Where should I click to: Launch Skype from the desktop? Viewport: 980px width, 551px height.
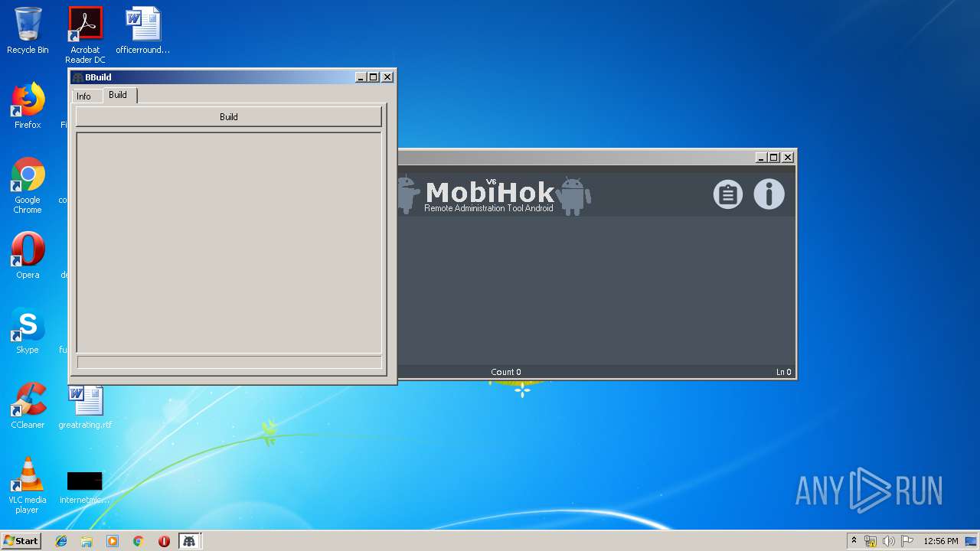pos(28,331)
